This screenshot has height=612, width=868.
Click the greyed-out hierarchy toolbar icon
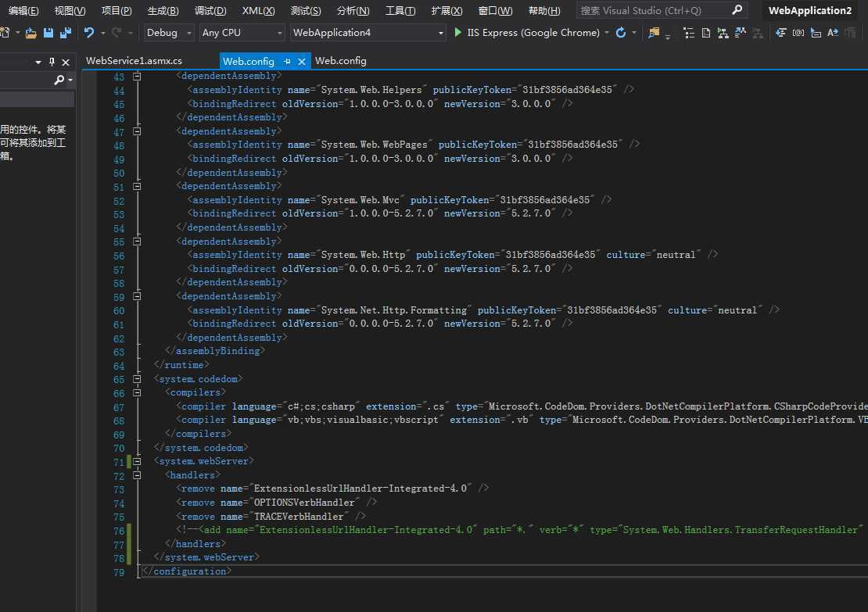(758, 33)
